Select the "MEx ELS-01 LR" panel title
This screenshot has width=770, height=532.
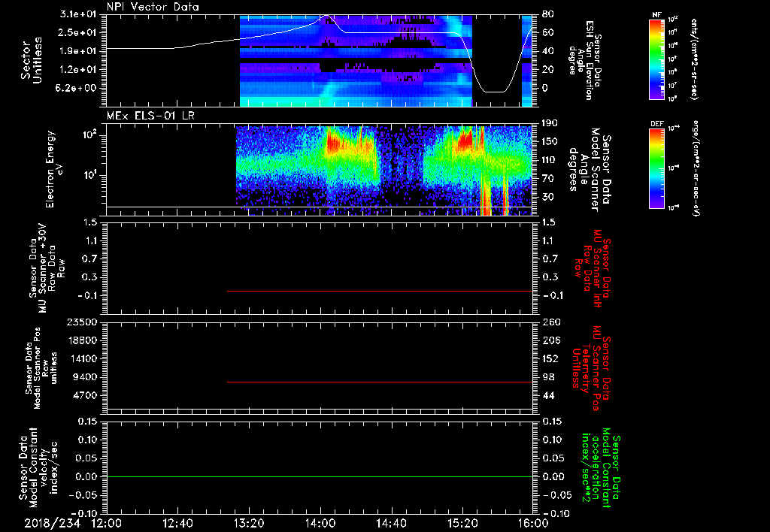(x=150, y=116)
